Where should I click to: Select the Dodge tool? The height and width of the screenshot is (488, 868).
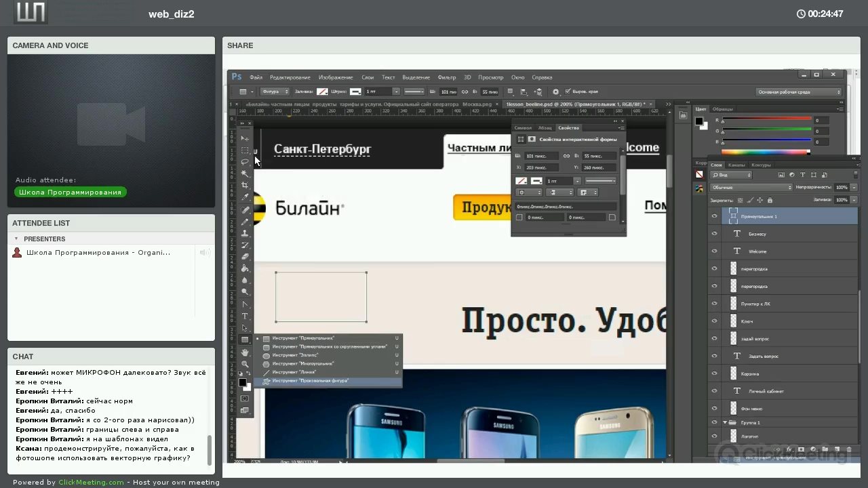[x=245, y=292]
